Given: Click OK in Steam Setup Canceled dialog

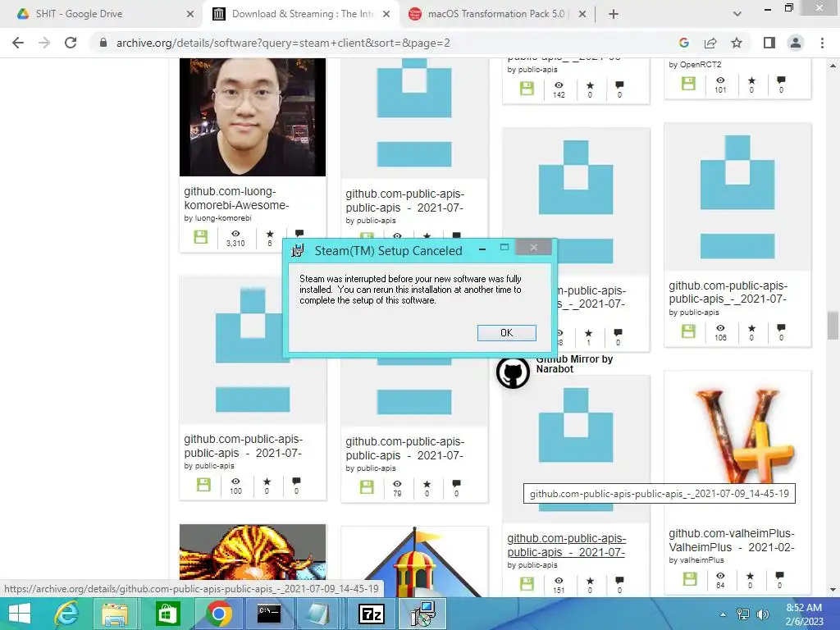Looking at the screenshot, I should tap(506, 333).
